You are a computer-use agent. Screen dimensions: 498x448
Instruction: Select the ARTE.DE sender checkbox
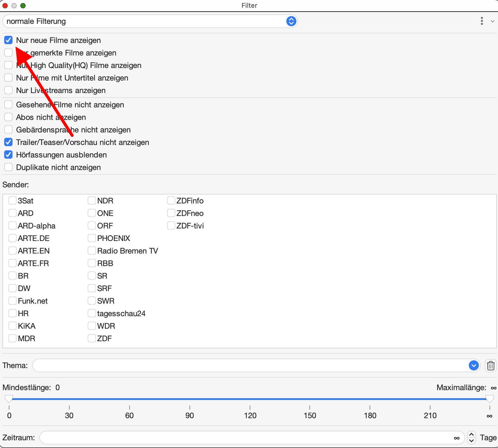[x=12, y=238]
